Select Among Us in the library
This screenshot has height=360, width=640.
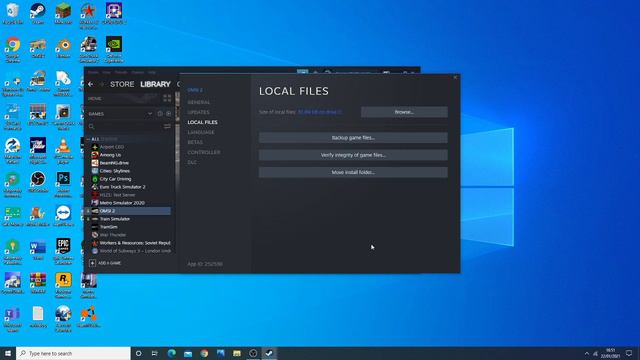(x=110, y=155)
